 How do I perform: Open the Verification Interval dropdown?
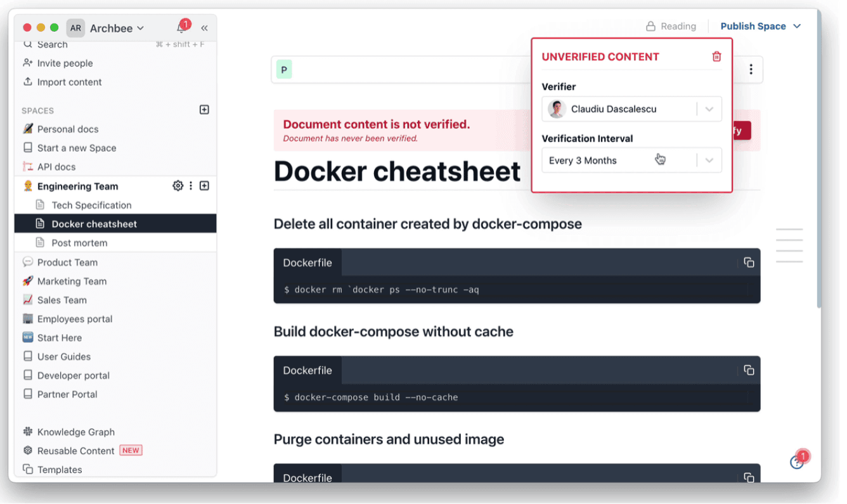pos(709,160)
